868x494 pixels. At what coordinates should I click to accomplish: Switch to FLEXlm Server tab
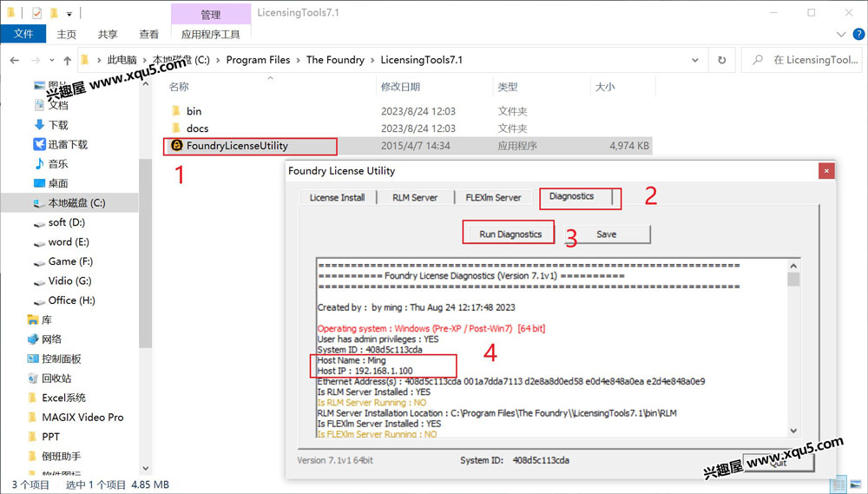click(493, 198)
